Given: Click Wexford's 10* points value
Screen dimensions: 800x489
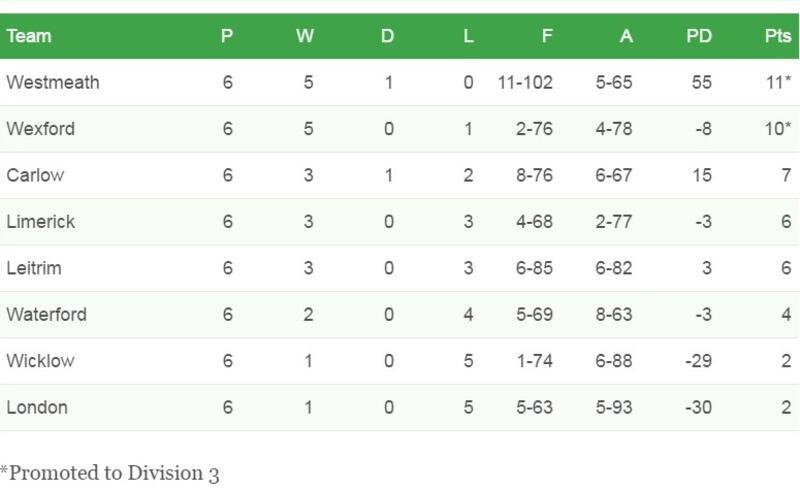Looking at the screenshot, I should [777, 129].
